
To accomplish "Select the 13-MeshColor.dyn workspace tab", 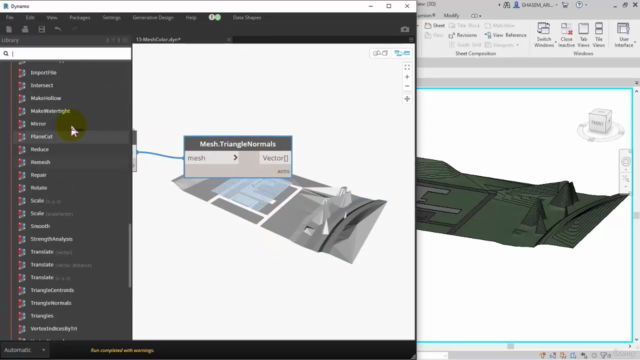I will coord(158,40).
